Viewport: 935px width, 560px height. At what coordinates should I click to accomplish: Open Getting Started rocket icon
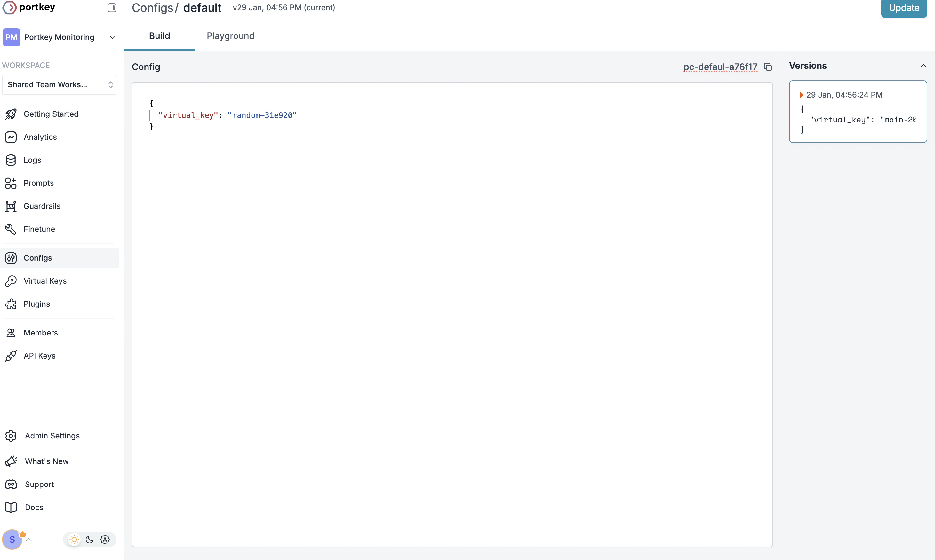pos(11,114)
